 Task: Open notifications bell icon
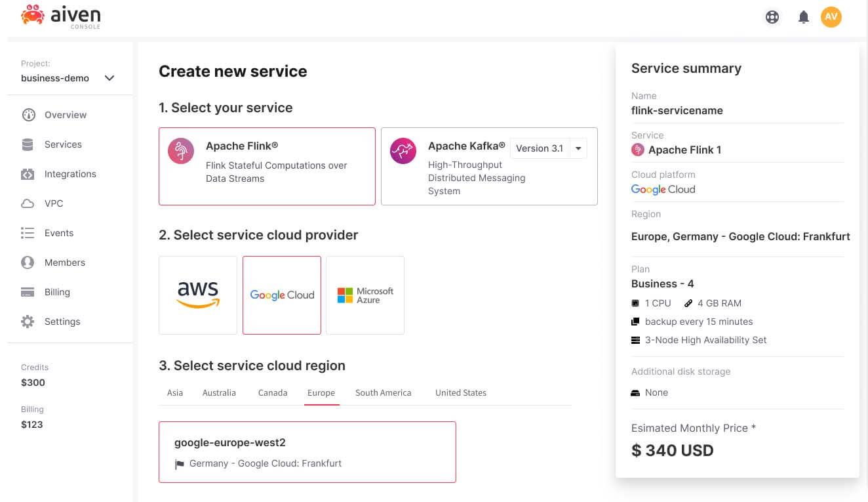point(803,17)
